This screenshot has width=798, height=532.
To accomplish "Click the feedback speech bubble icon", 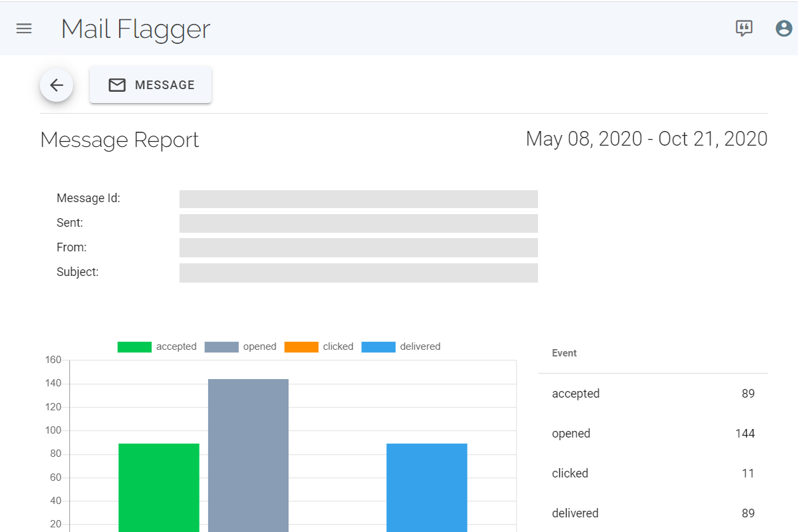I will tap(743, 28).
